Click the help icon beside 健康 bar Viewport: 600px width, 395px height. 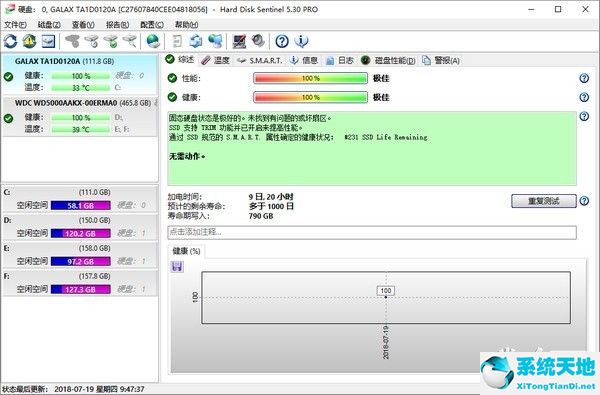point(584,97)
